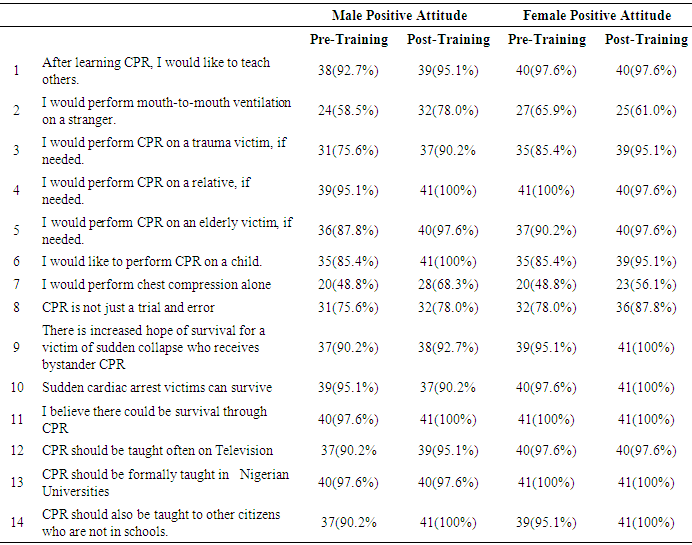The width and height of the screenshot is (692, 545).
Task: Click the row number 14 cell
Action: (x=16, y=522)
